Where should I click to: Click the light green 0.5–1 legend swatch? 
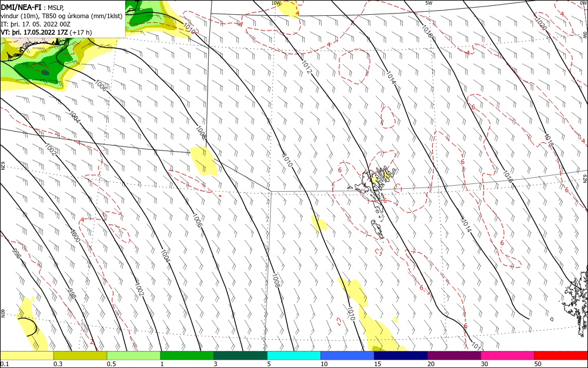coord(133,356)
